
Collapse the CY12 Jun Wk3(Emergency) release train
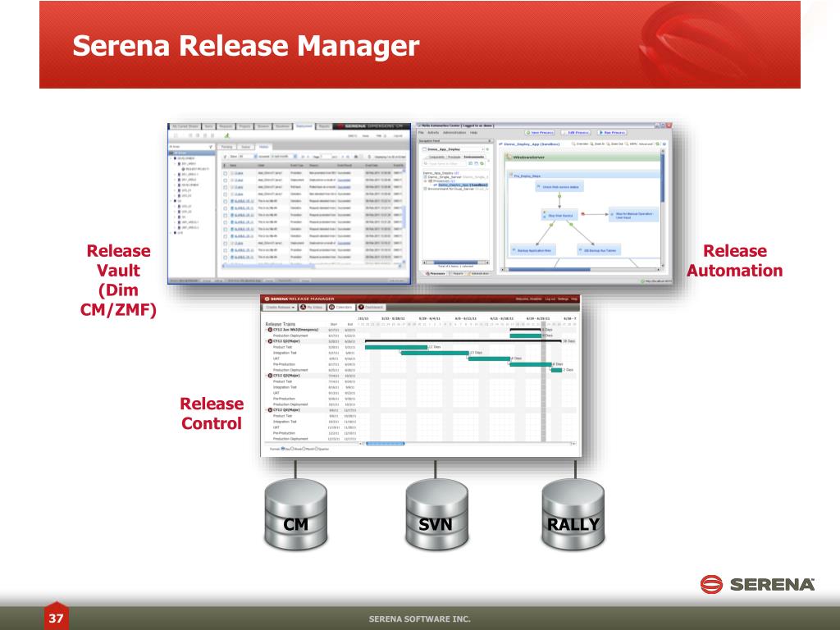[266, 330]
